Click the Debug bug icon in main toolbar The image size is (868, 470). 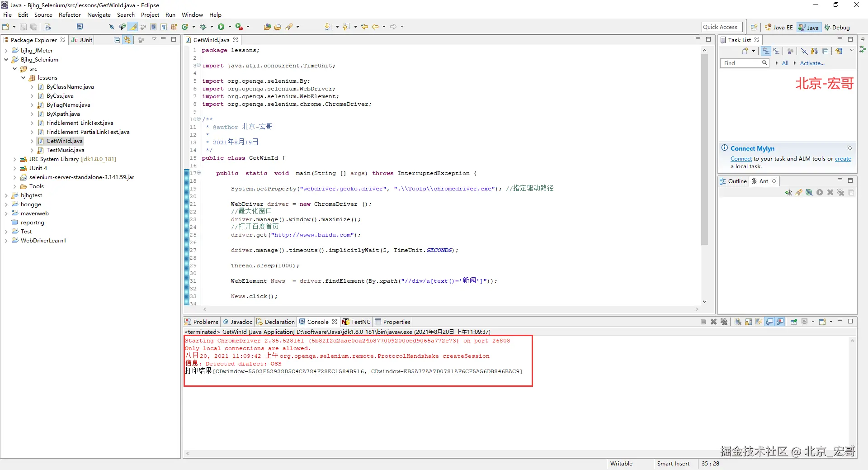coord(203,27)
